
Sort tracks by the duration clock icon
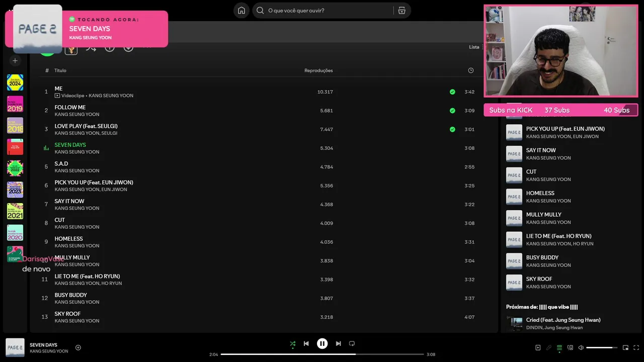pyautogui.click(x=471, y=70)
